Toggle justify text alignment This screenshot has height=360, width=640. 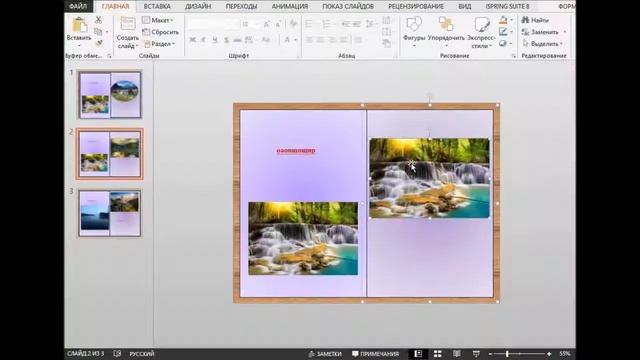click(x=344, y=40)
